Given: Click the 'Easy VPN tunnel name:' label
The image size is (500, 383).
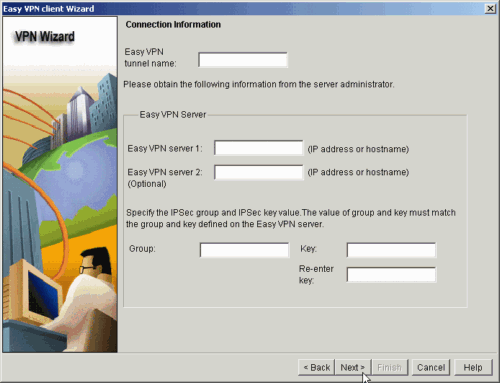Looking at the screenshot, I should point(150,57).
